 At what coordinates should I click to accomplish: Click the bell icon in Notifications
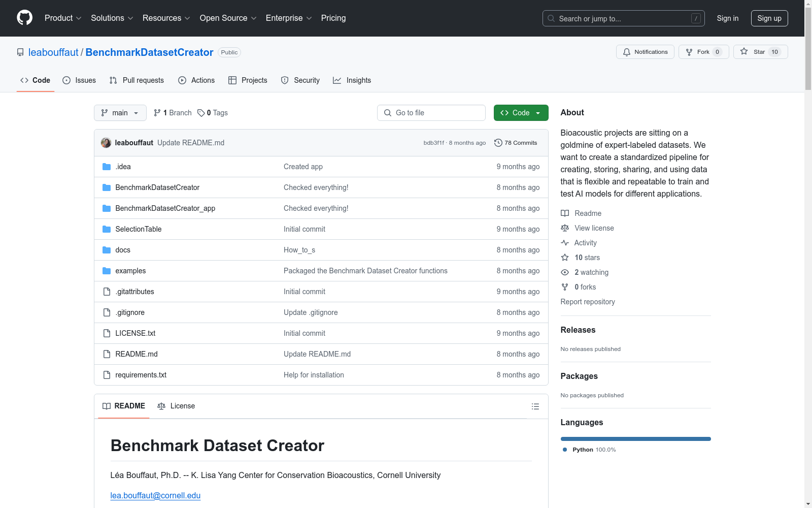pos(627,52)
